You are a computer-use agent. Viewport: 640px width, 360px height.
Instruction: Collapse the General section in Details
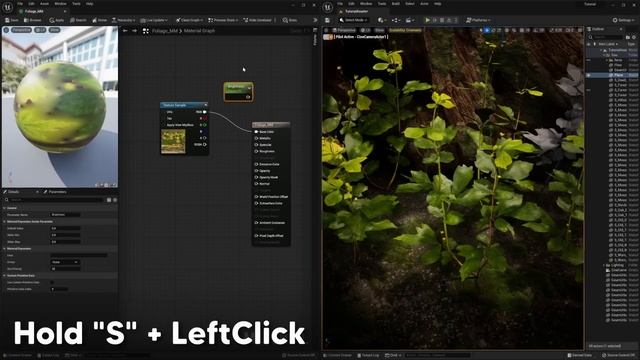point(4,208)
